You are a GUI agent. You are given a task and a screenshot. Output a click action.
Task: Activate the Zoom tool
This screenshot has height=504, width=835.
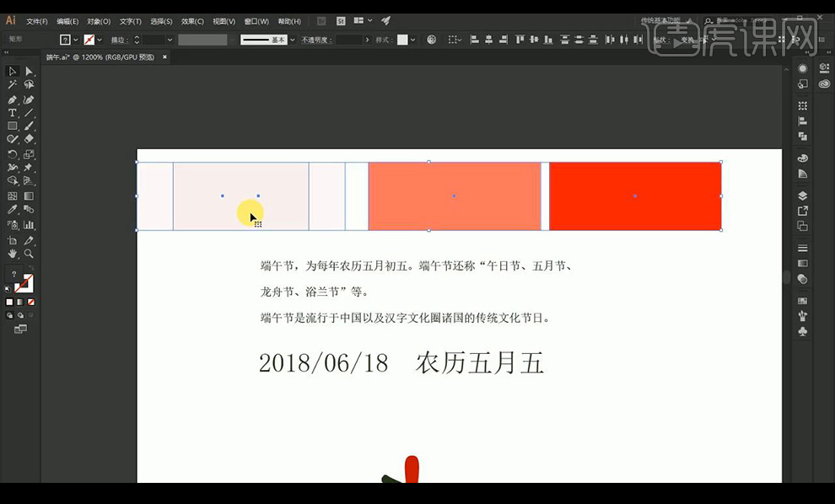click(x=29, y=253)
